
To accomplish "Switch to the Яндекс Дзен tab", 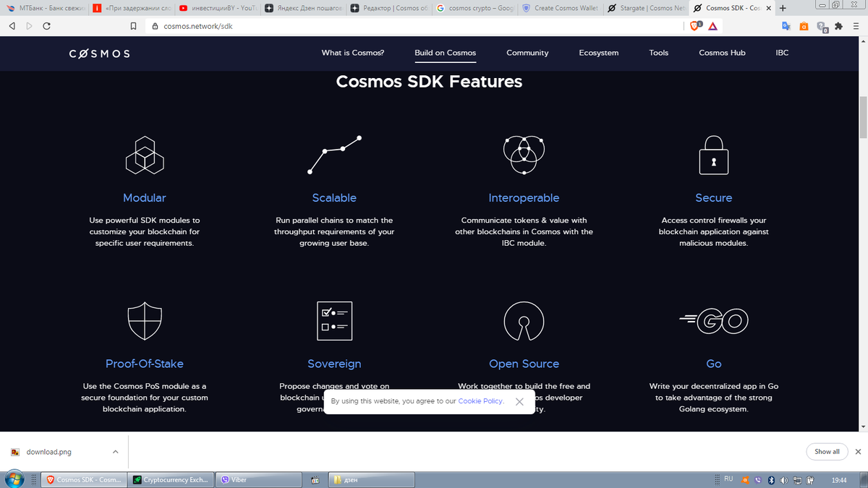I will coord(302,8).
